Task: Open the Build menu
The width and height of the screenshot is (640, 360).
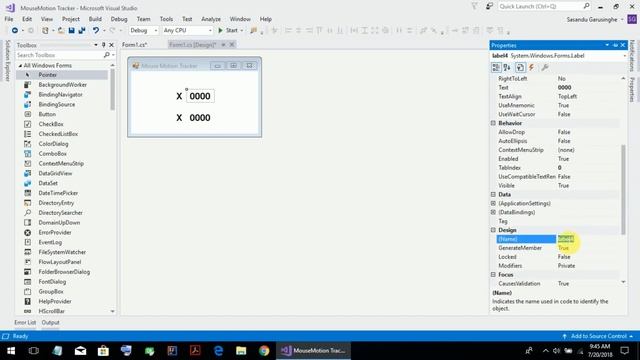Action: (x=95, y=19)
